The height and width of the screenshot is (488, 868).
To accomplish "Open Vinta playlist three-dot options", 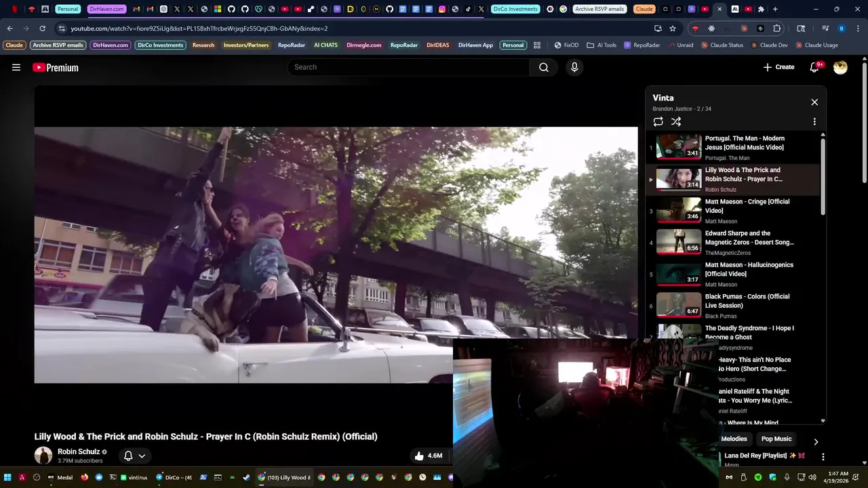I will point(814,121).
